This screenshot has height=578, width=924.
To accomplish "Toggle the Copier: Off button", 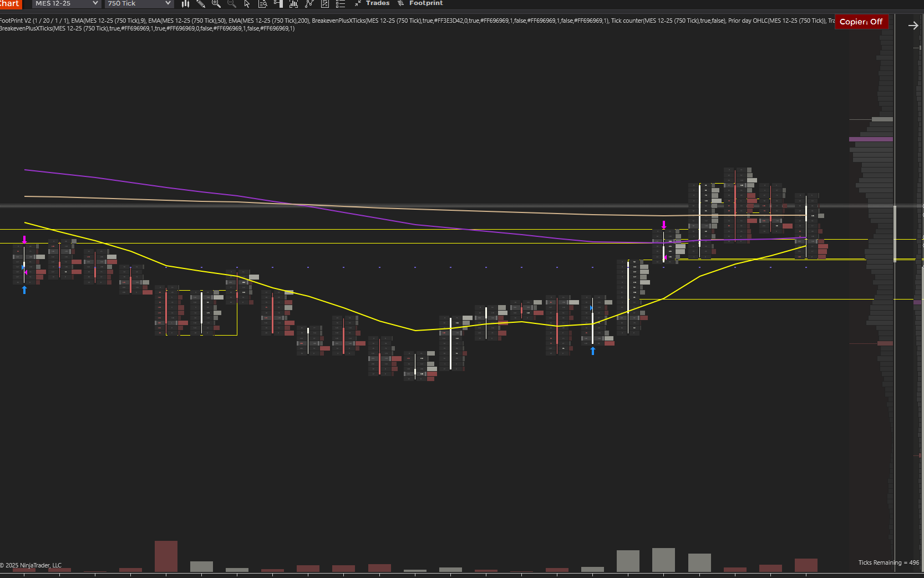I will [x=861, y=22].
